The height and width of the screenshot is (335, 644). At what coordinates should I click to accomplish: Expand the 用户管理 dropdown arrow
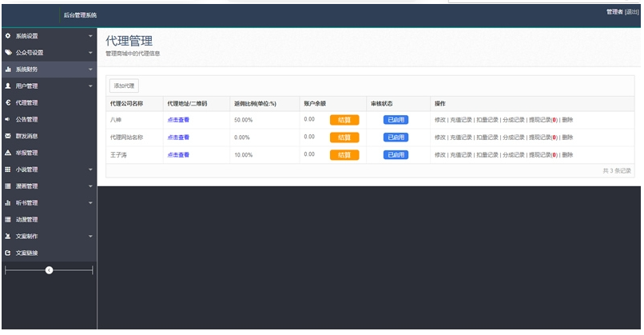coord(90,86)
